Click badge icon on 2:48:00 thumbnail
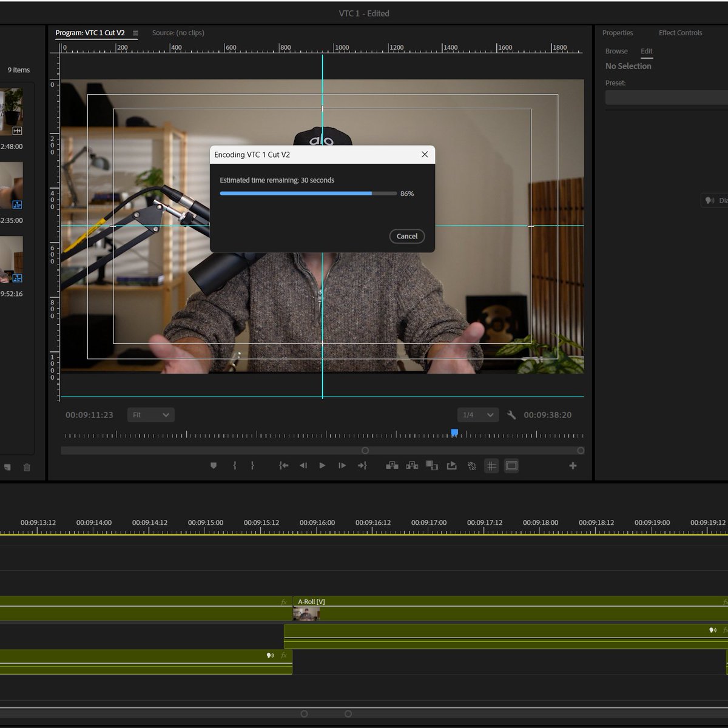 tap(17, 130)
